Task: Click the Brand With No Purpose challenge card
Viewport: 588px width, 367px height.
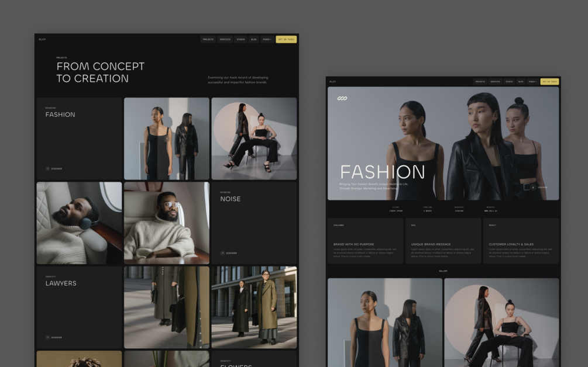Action: [x=366, y=241]
